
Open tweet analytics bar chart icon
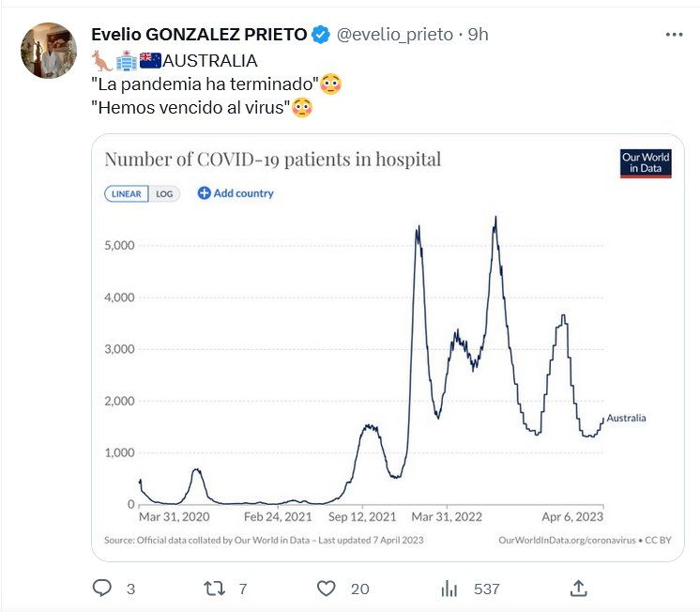coord(450,589)
